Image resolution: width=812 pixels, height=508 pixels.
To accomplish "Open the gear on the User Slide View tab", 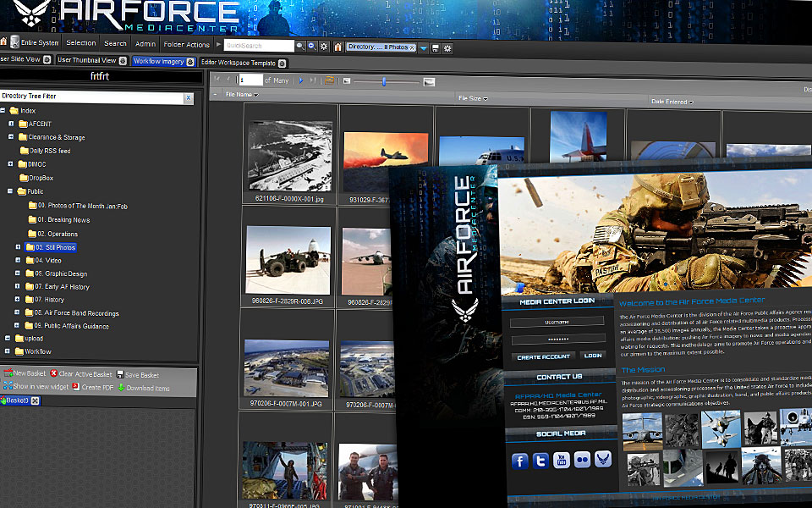I will 47,59.
